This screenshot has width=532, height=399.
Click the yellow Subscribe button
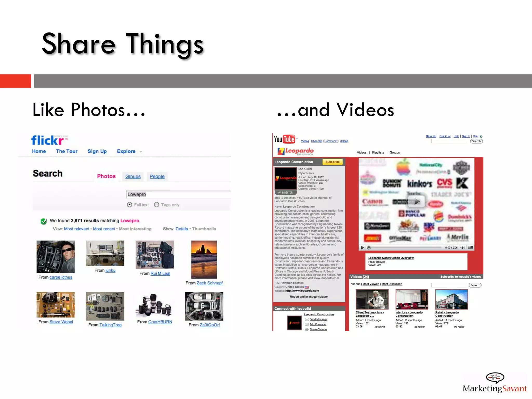click(x=332, y=162)
